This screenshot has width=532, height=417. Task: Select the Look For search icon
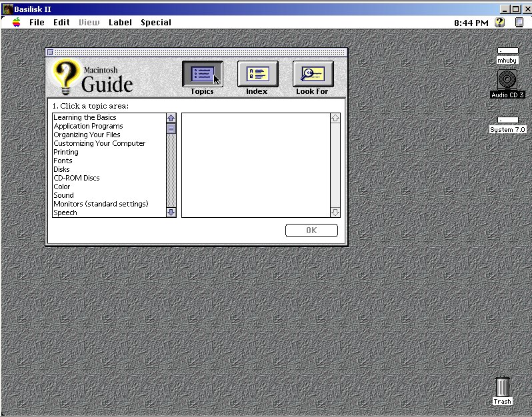click(313, 74)
